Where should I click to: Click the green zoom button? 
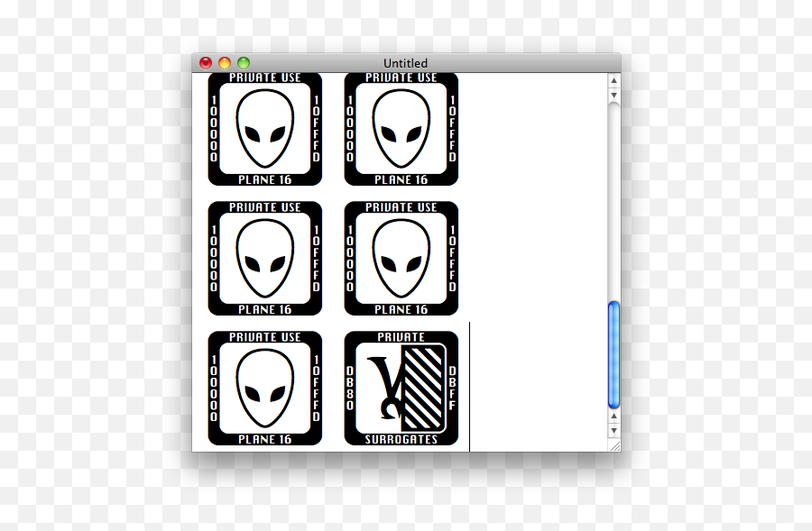point(244,63)
